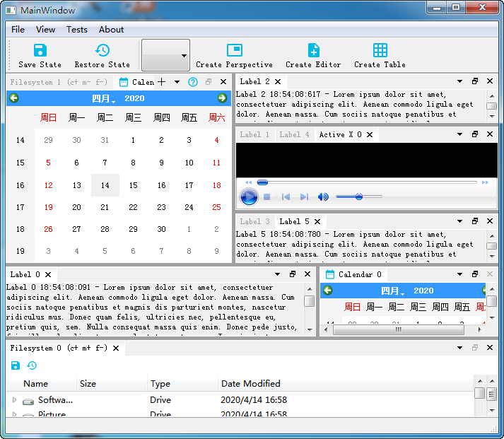The width and height of the screenshot is (504, 439).
Task: Click the media player seek bar
Action: point(367,182)
